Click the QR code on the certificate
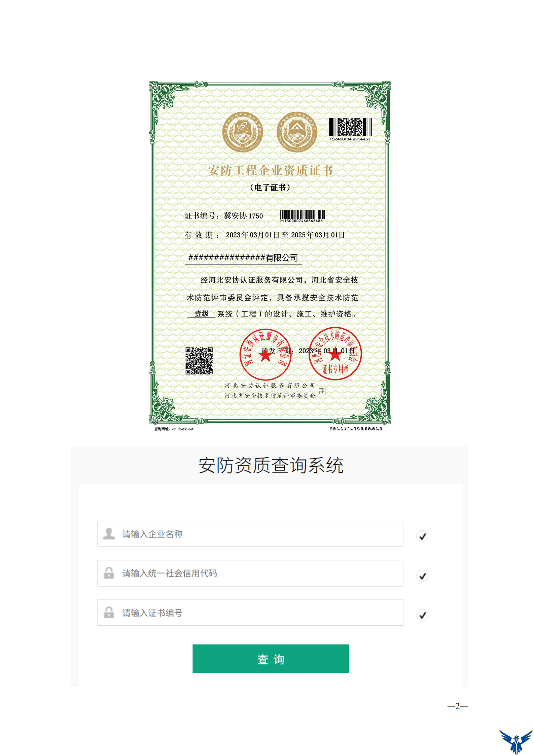This screenshot has height=756, width=534. tap(199, 361)
